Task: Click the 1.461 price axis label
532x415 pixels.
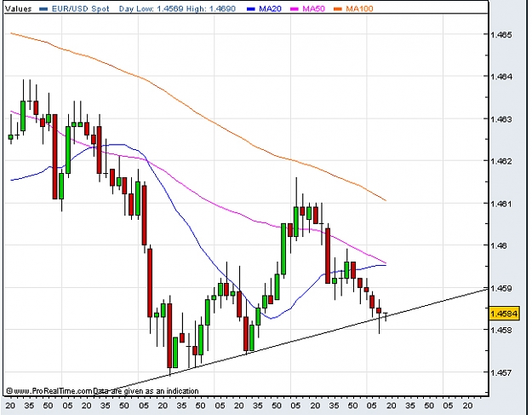Action: coord(501,204)
